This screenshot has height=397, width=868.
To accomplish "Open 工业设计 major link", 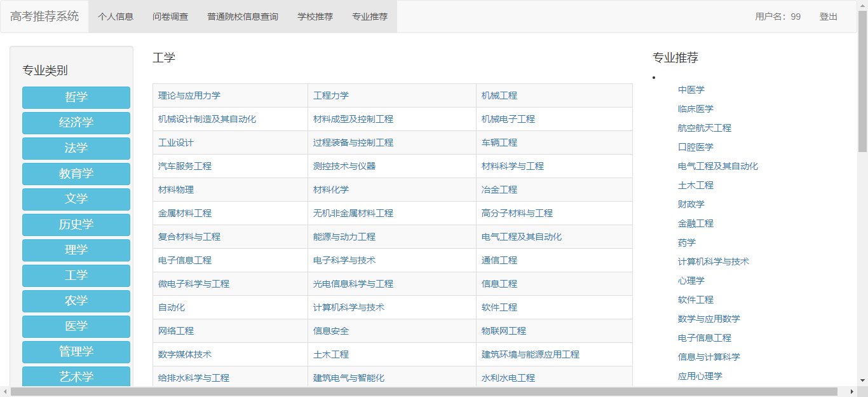I will point(176,143).
